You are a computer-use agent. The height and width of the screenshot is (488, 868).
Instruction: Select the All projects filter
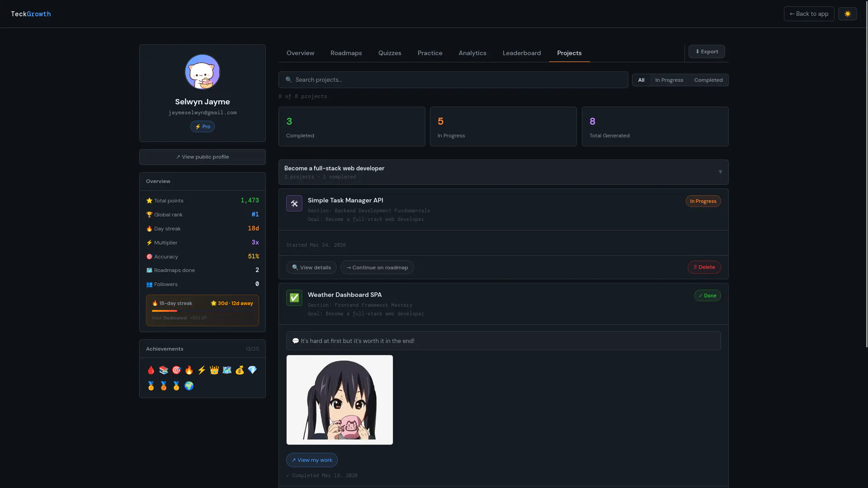(x=641, y=80)
